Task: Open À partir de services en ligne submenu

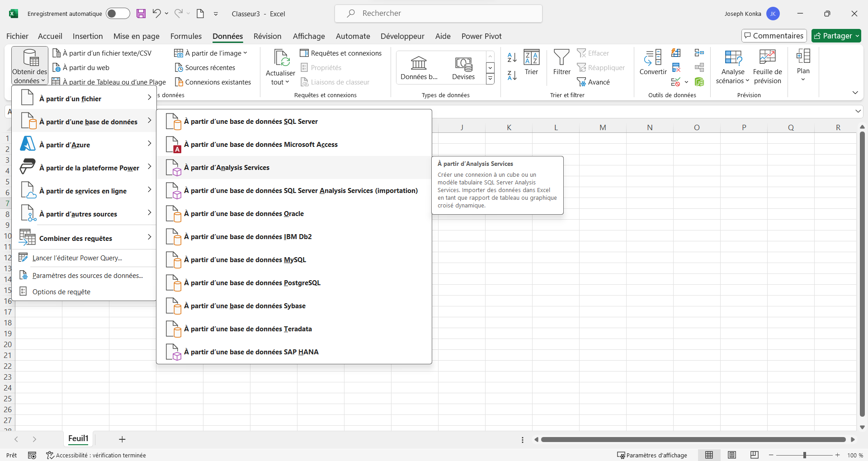Action: point(84,191)
